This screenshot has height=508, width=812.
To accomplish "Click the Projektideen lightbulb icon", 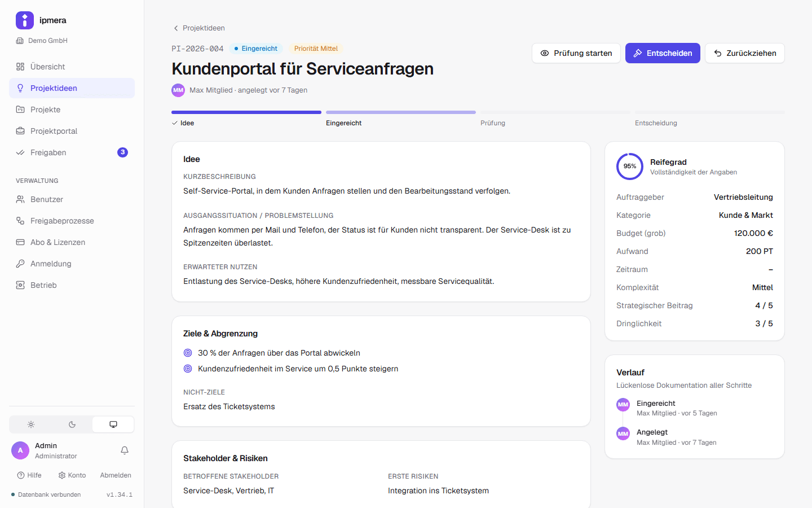I will click(20, 88).
